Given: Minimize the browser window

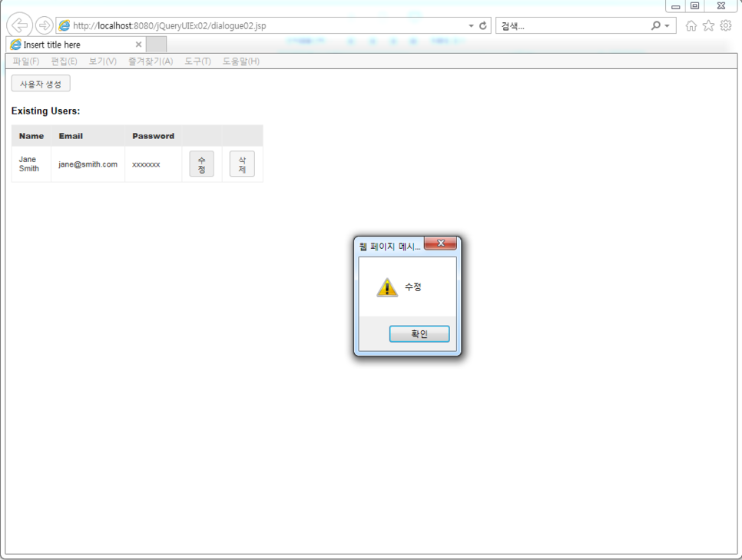Looking at the screenshot, I should (676, 6).
